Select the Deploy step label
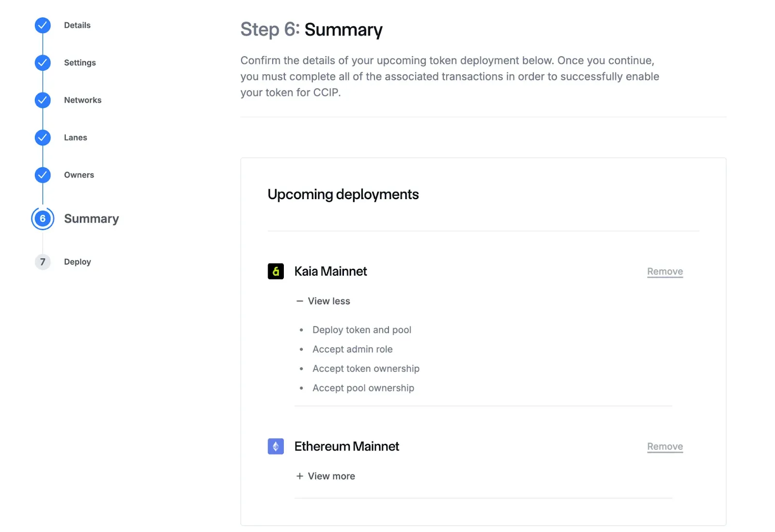Image resolution: width=775 pixels, height=532 pixels. [77, 262]
